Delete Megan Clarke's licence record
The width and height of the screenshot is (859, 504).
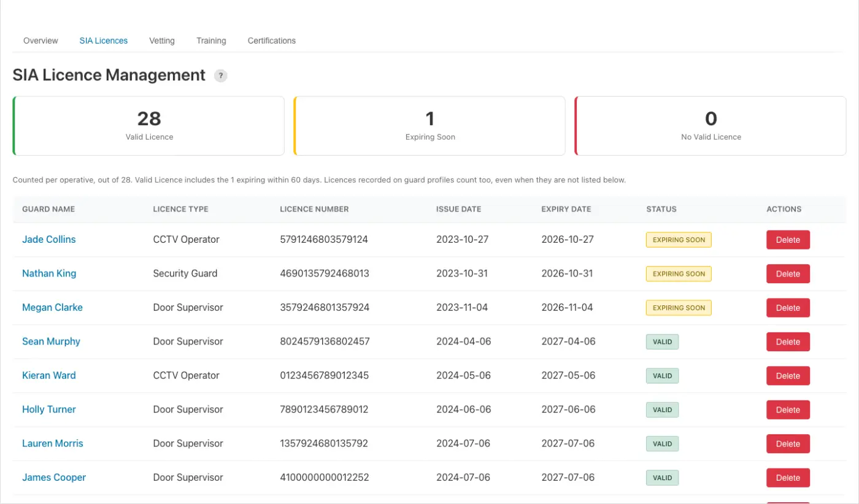point(788,308)
